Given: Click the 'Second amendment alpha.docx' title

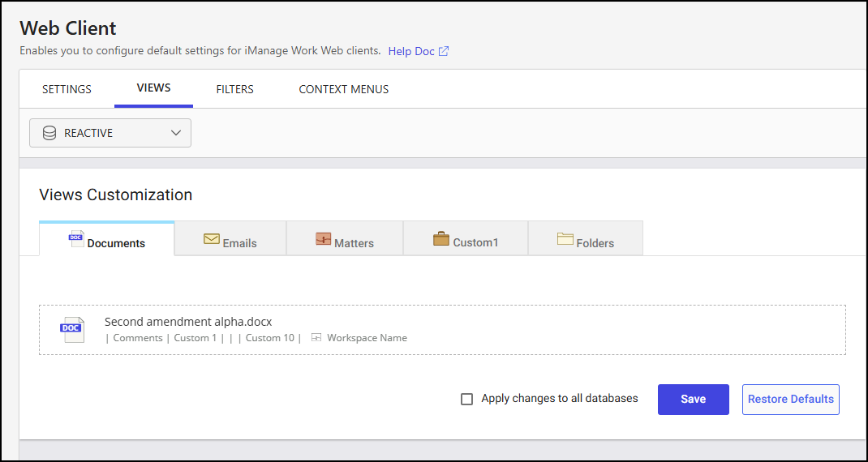Looking at the screenshot, I should 188,322.
